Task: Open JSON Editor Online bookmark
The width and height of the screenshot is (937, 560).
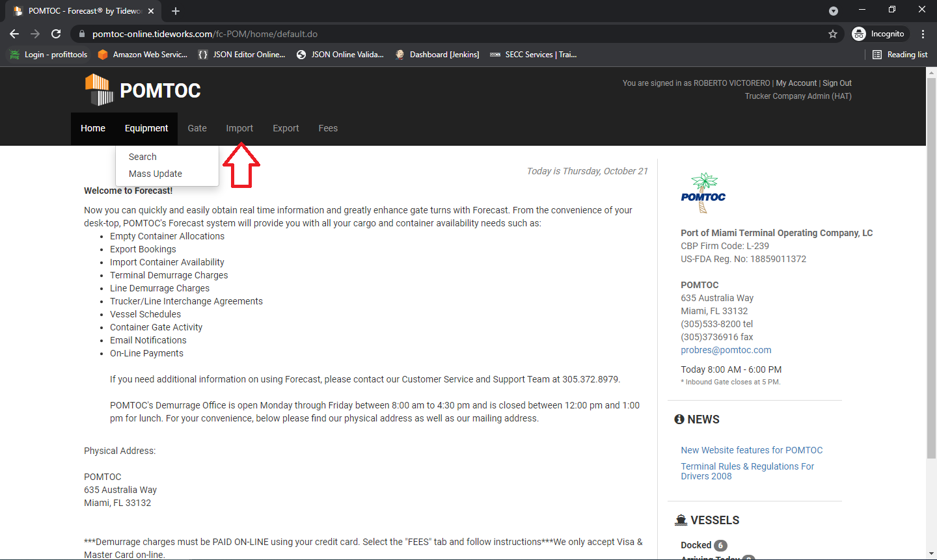Action: click(241, 55)
